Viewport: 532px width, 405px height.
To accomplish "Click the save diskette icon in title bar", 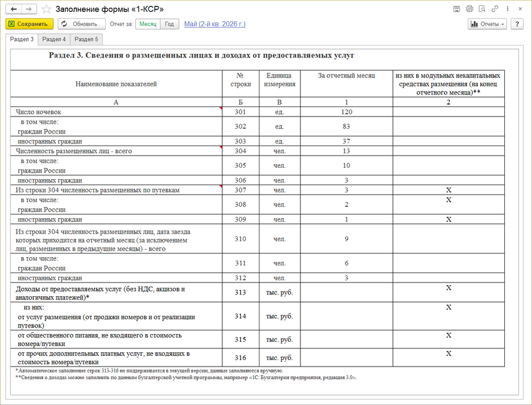I will [x=456, y=9].
